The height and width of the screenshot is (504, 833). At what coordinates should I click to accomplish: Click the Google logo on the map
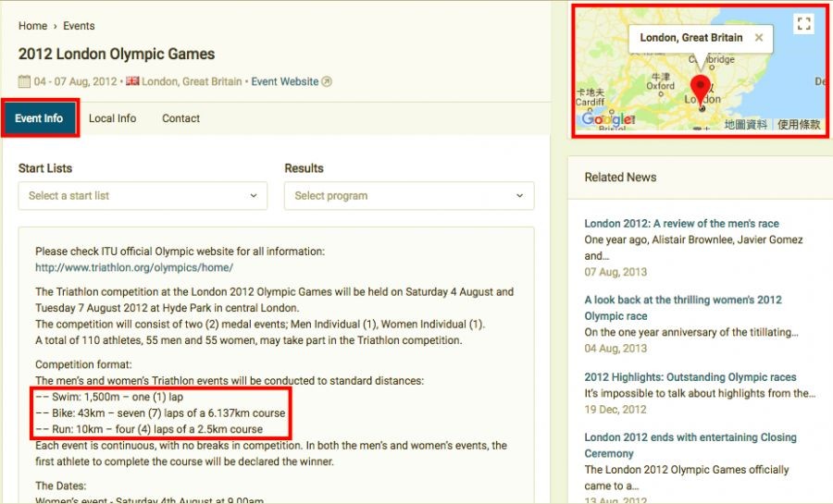click(x=608, y=119)
